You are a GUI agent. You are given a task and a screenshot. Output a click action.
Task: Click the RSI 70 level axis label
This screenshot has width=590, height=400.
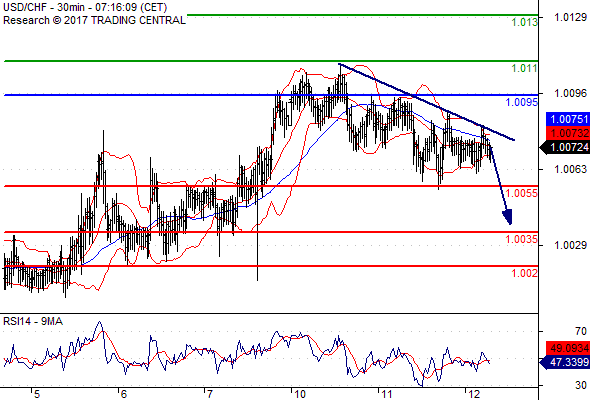(x=581, y=331)
